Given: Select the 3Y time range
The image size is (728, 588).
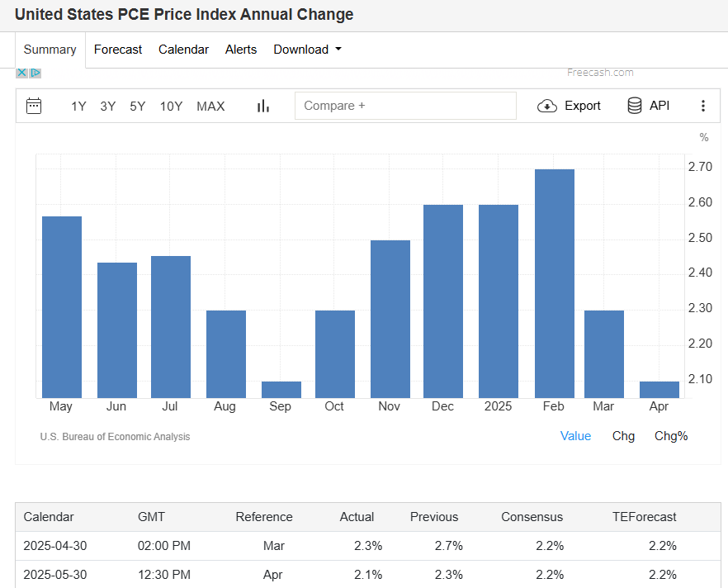Looking at the screenshot, I should [x=107, y=107].
